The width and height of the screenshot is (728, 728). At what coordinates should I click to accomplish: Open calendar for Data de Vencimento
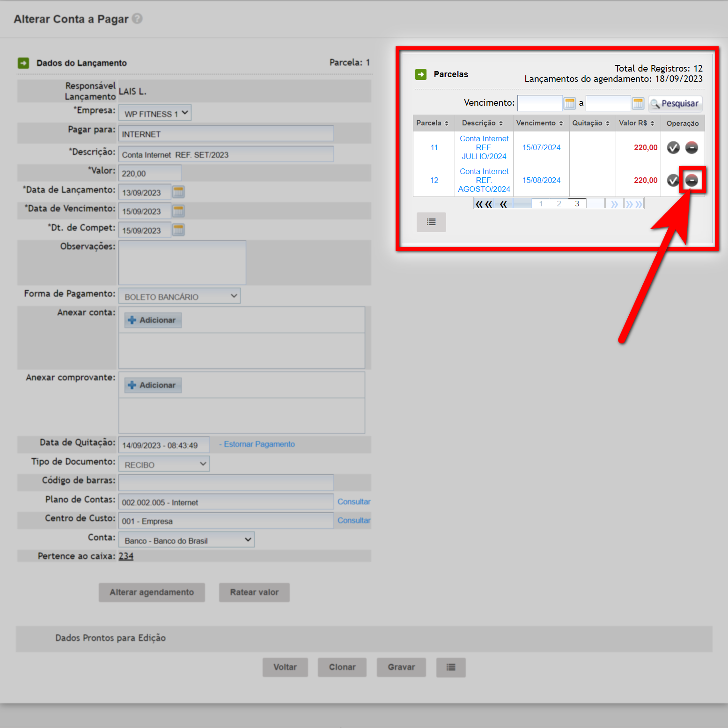178,211
